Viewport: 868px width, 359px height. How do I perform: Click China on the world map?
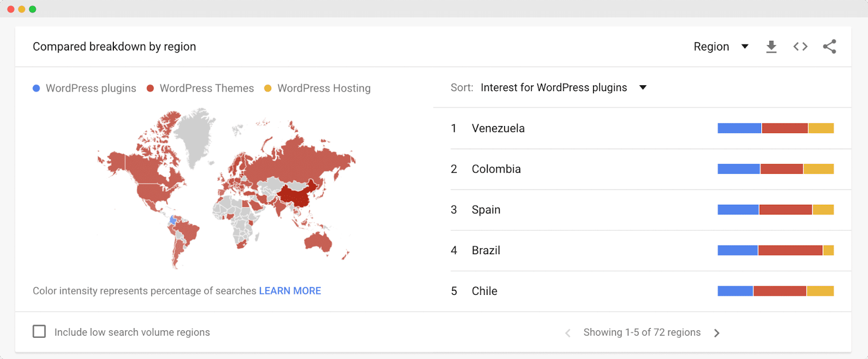click(x=296, y=196)
